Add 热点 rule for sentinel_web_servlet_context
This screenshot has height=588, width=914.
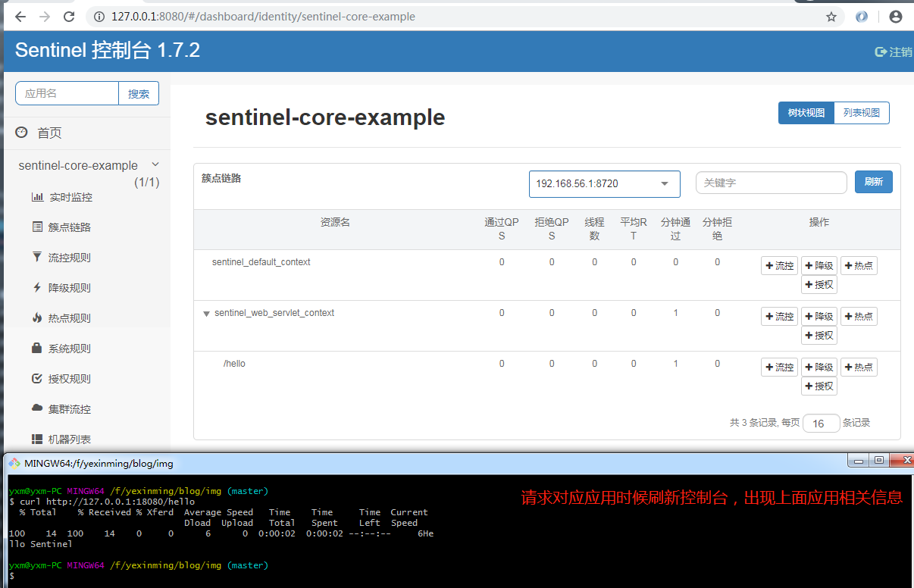coord(859,317)
